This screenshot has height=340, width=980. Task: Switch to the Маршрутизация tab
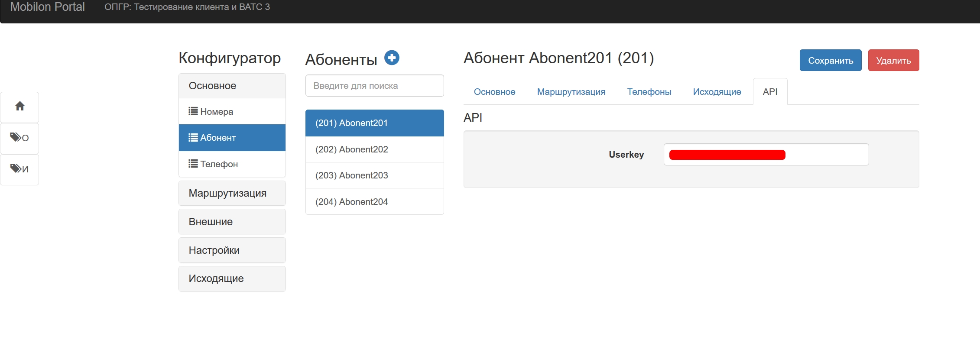[x=571, y=92]
